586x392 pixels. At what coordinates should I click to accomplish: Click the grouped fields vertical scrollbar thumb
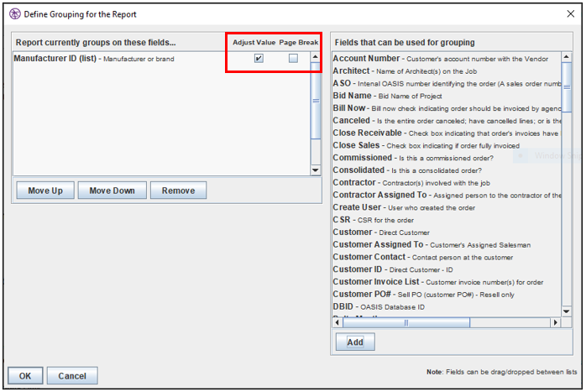(x=316, y=101)
